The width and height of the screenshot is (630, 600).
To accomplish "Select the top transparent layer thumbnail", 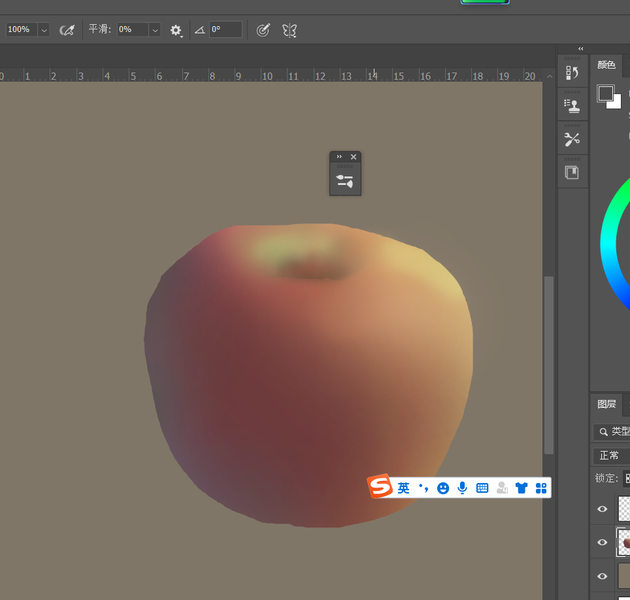I will pos(624,509).
